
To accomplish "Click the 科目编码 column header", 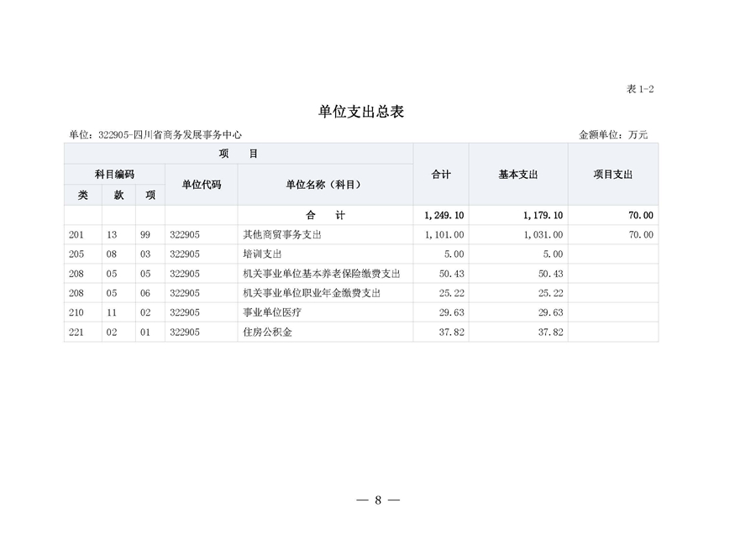I will pyautogui.click(x=115, y=175).
